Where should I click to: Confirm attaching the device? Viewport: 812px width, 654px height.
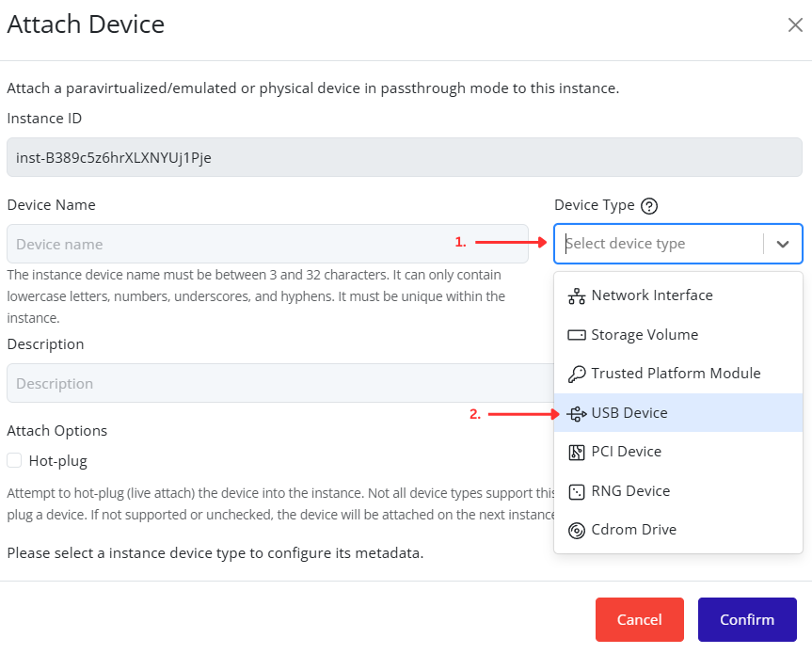coord(747,620)
